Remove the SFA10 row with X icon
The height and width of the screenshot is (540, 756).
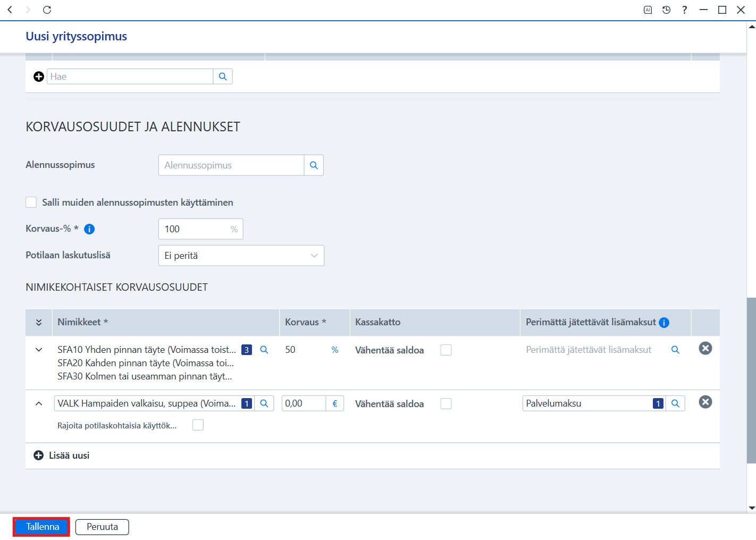pyautogui.click(x=705, y=348)
